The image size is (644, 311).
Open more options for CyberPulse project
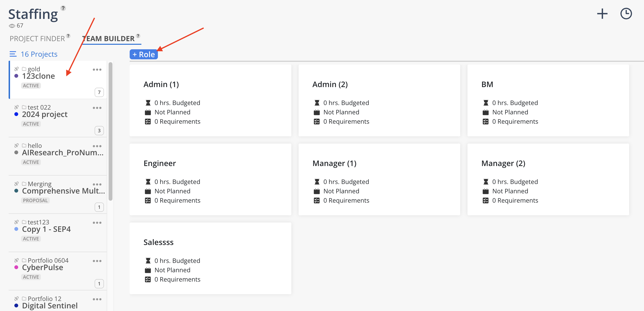click(x=97, y=261)
